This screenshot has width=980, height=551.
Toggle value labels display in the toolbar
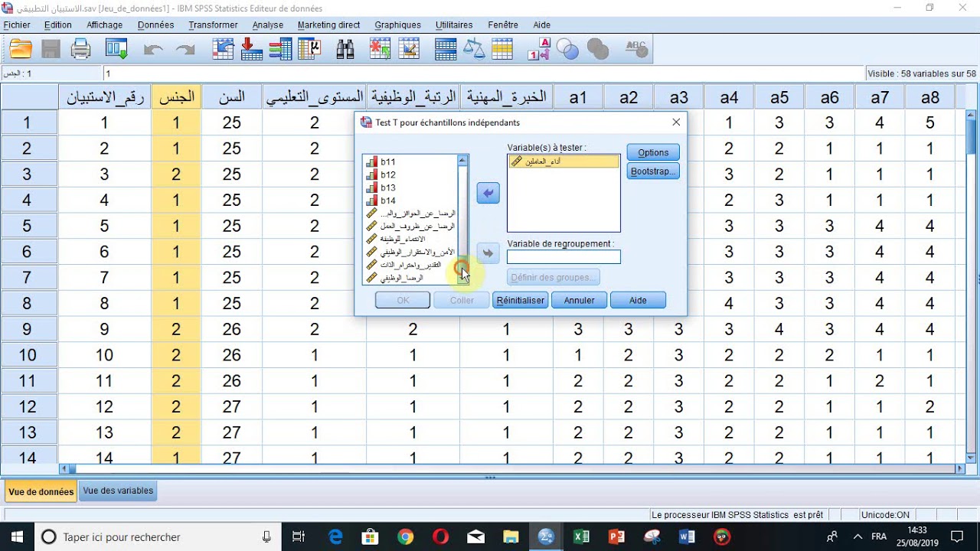pos(540,50)
